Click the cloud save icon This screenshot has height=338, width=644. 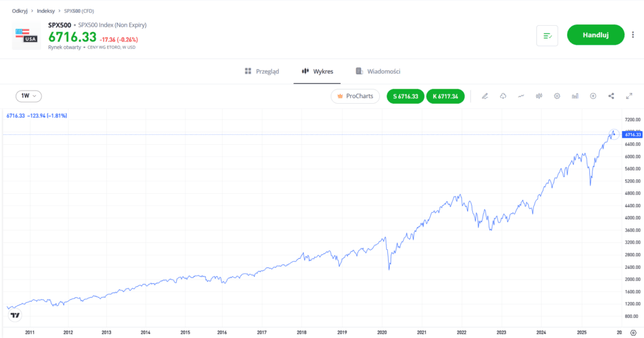pyautogui.click(x=503, y=96)
